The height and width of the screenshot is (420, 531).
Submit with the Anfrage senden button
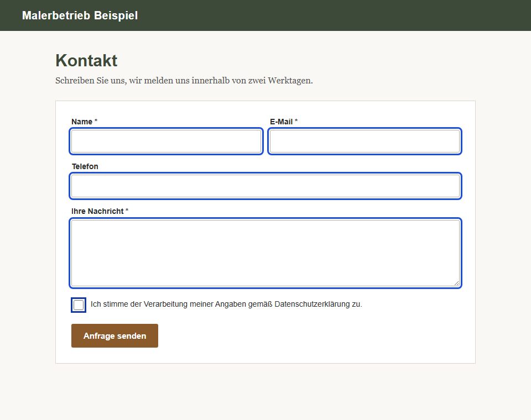115,336
